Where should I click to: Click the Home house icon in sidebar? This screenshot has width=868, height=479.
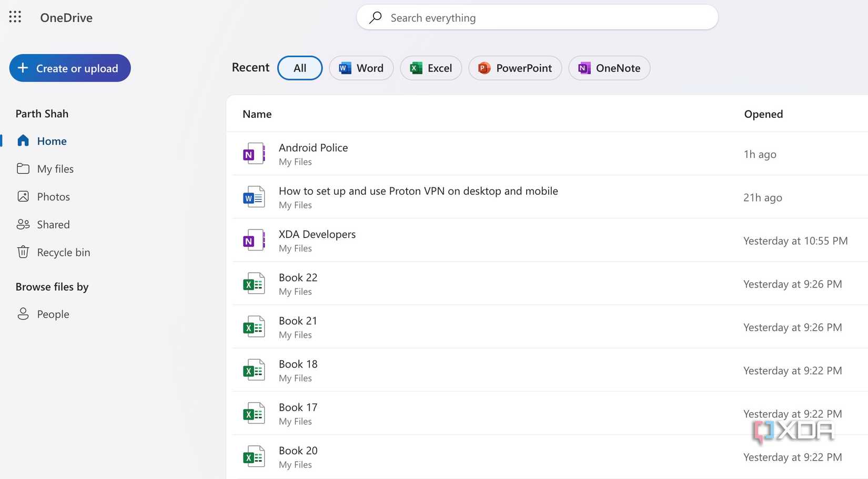pyautogui.click(x=23, y=141)
